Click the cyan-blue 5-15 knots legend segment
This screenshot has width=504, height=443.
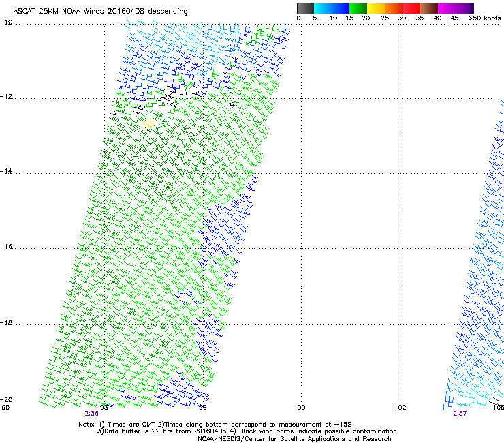click(x=332, y=8)
